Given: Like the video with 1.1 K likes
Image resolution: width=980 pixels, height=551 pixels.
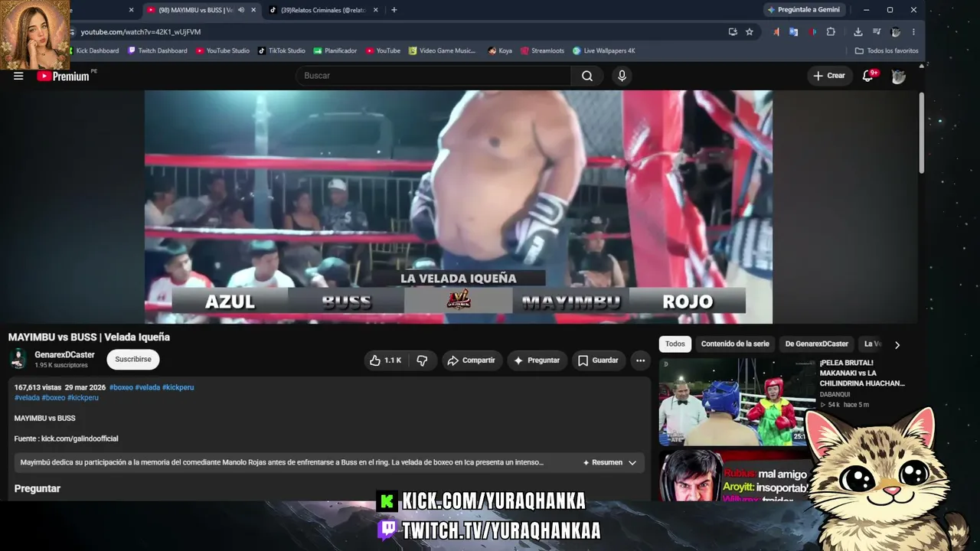Looking at the screenshot, I should (385, 360).
